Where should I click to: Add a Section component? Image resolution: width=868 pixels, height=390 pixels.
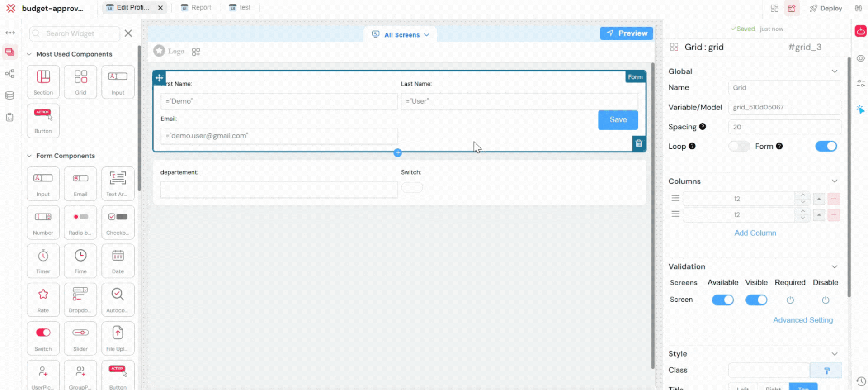point(43,82)
